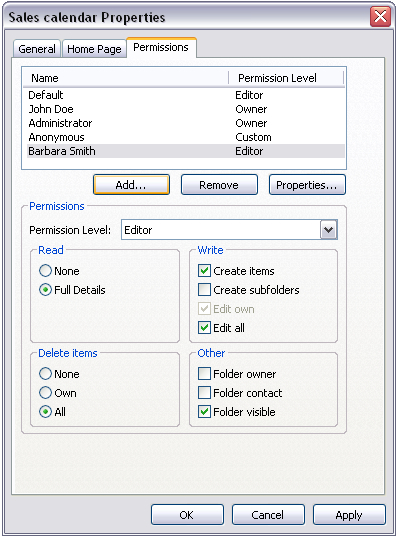Uncheck Folder visible
397x537 pixels.
(x=204, y=412)
